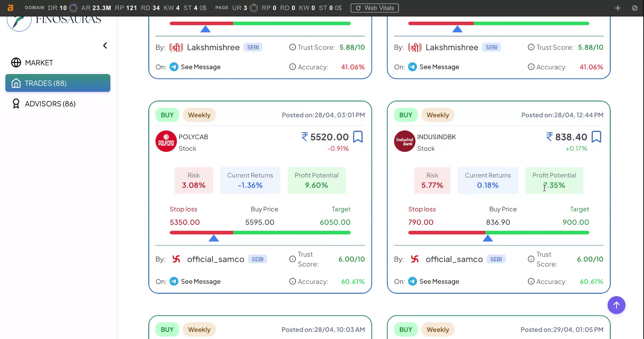Click POLYCAB Profit Potential 9.60% box

pyautogui.click(x=317, y=181)
